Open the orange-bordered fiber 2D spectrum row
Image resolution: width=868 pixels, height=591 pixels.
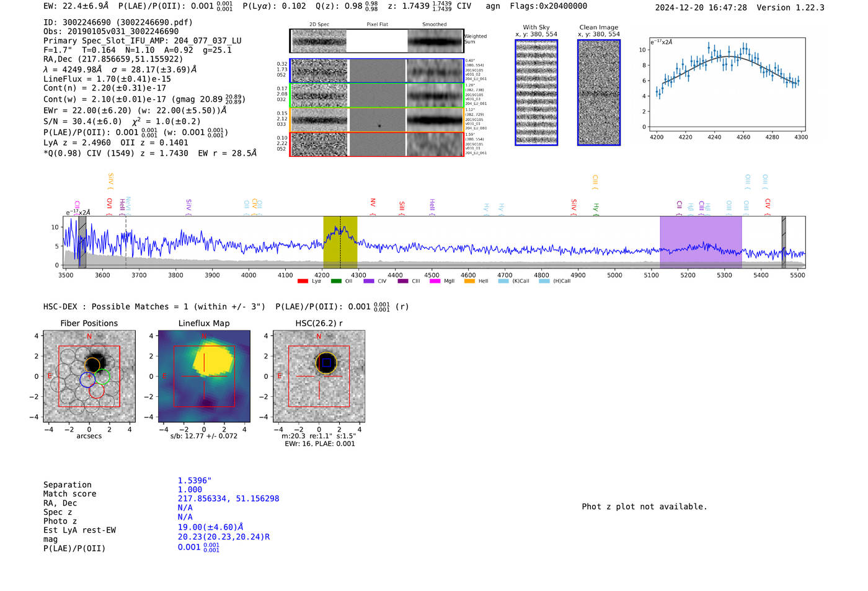tap(376, 120)
